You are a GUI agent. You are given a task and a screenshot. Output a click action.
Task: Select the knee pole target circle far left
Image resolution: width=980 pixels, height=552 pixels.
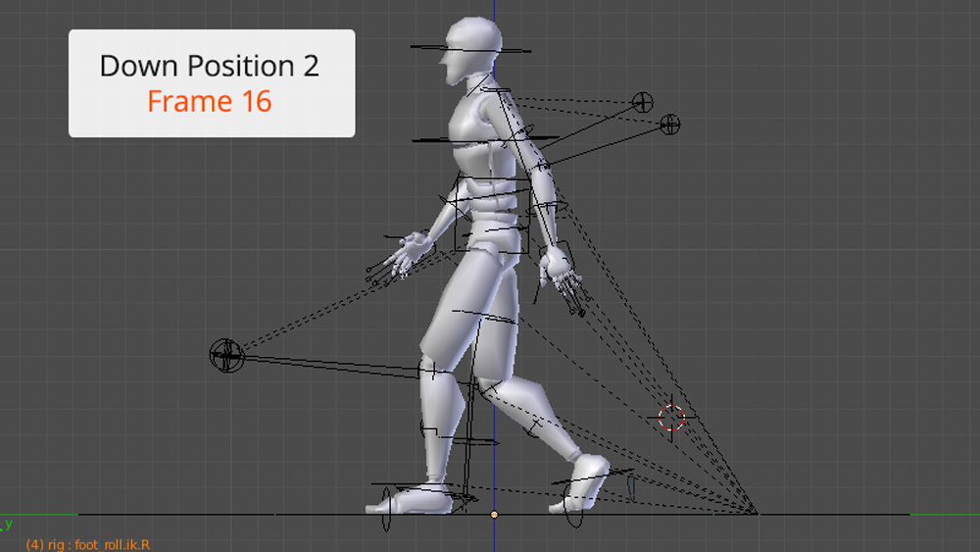[226, 355]
